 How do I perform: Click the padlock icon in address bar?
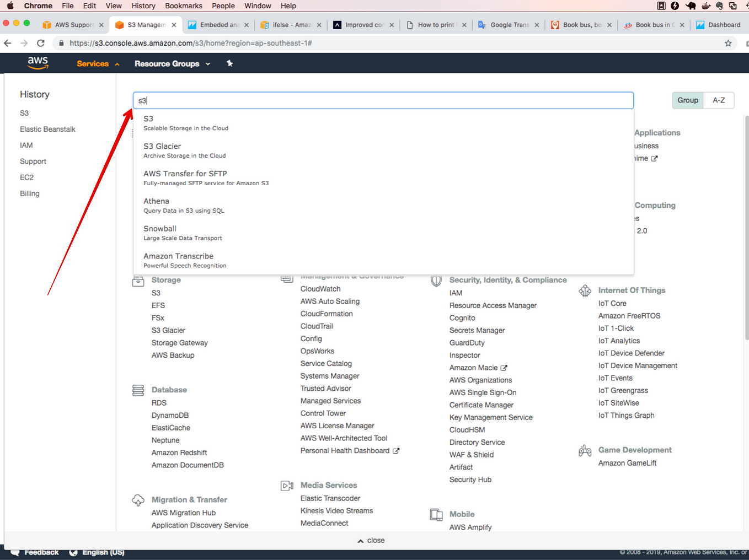point(61,43)
